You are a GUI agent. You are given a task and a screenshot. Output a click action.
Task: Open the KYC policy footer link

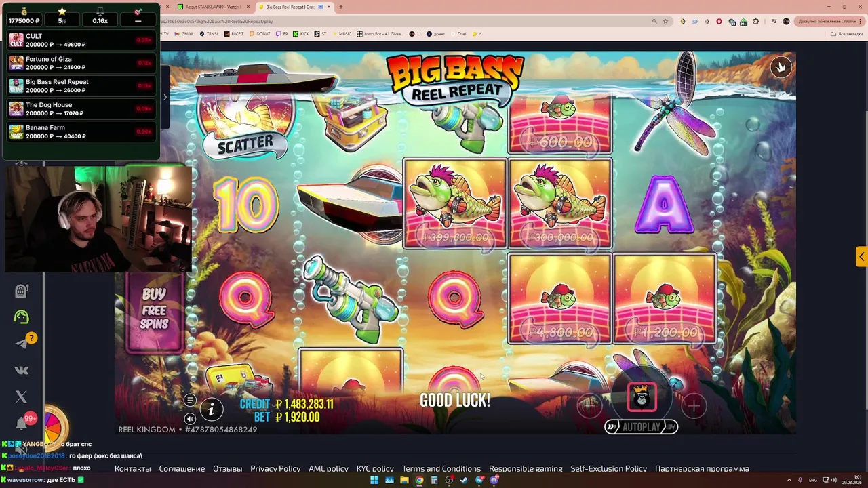[375, 468]
